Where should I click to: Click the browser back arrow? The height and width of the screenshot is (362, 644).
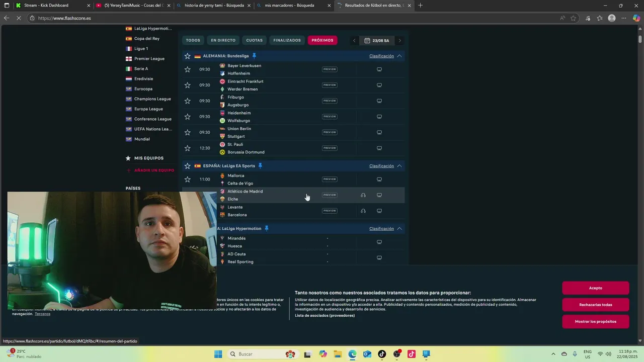[x=6, y=18]
